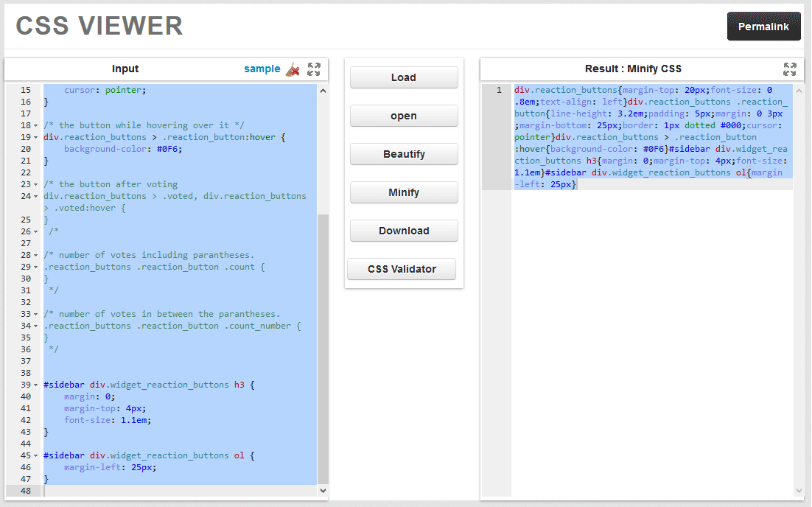Validate the CSS with CSS Validator

402,268
